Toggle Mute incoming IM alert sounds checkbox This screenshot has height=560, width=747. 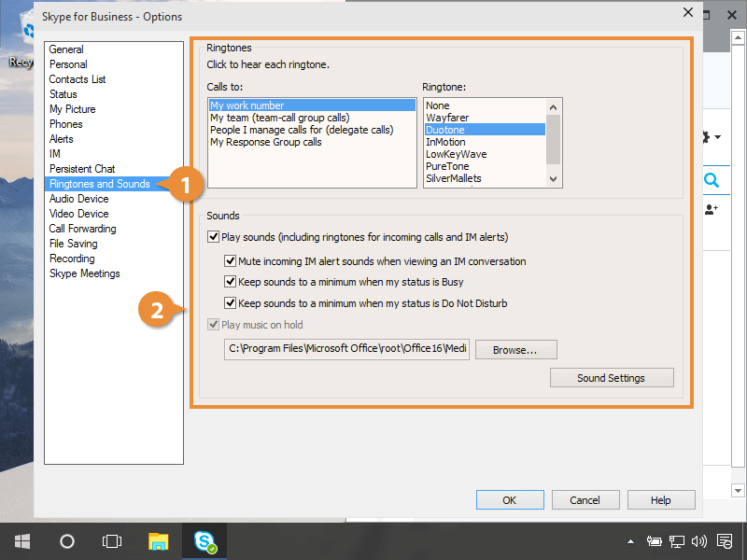[231, 262]
